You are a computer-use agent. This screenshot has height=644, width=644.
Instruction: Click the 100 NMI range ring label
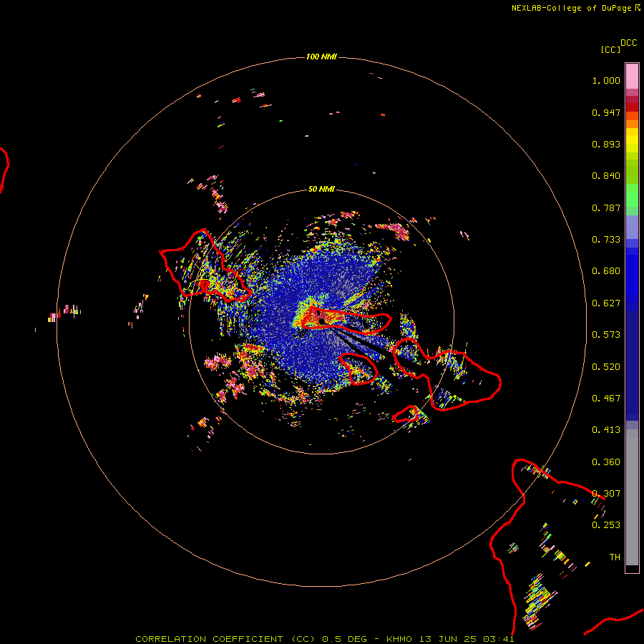point(321,57)
